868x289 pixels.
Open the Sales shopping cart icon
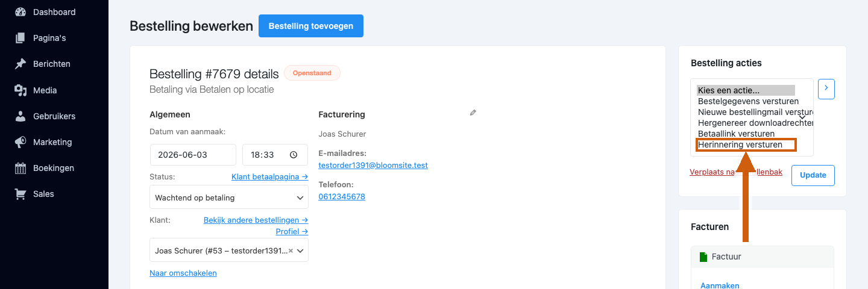20,194
